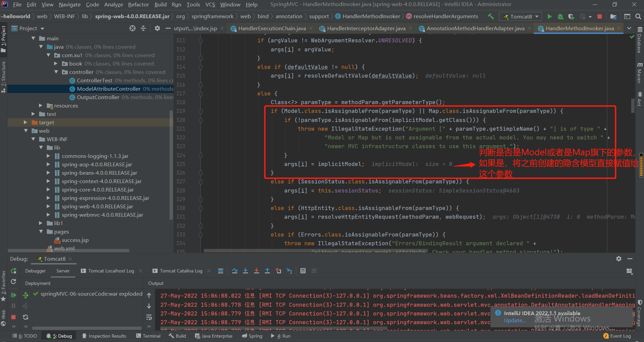Show execution point icon in debugger toolbar
This screenshot has width=644, height=342.
click(x=221, y=271)
